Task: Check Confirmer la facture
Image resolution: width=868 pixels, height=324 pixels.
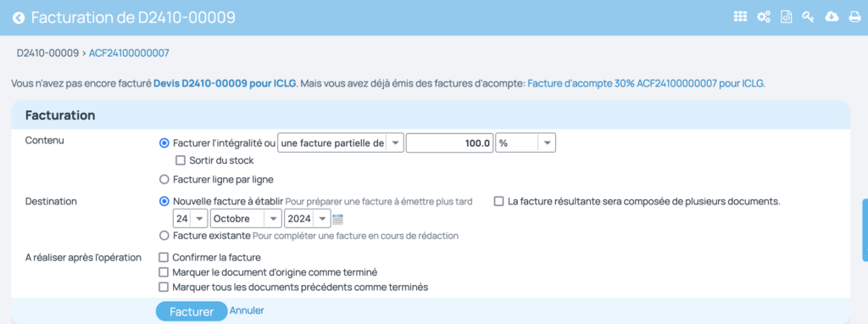Action: [164, 258]
